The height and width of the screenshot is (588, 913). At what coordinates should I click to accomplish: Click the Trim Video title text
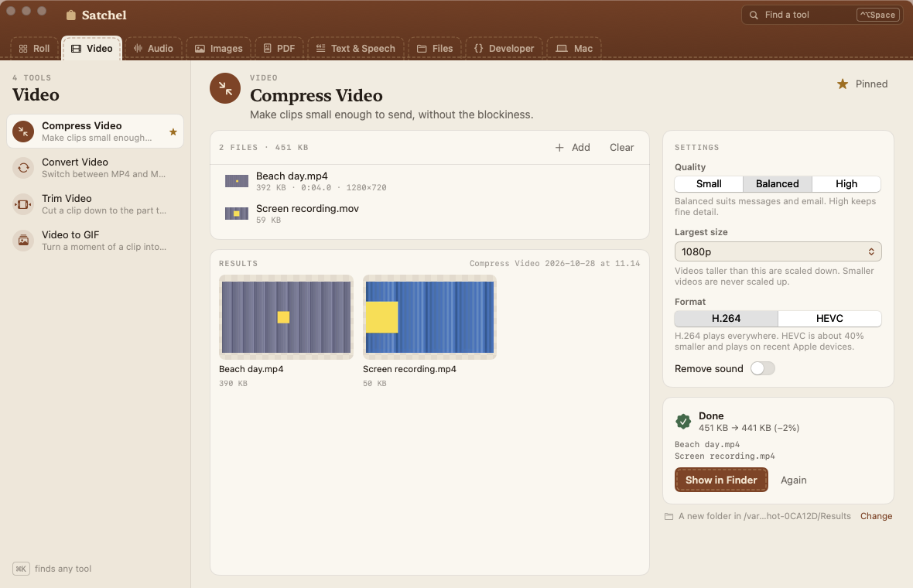67,199
